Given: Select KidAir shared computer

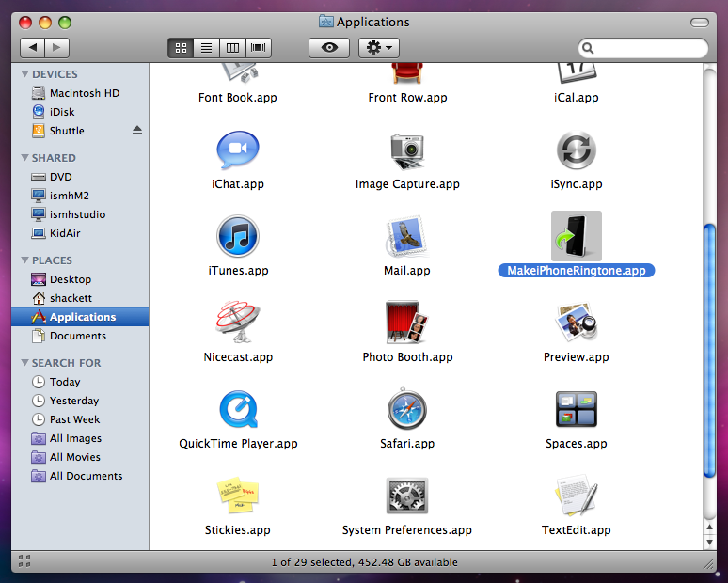Looking at the screenshot, I should tap(80, 233).
